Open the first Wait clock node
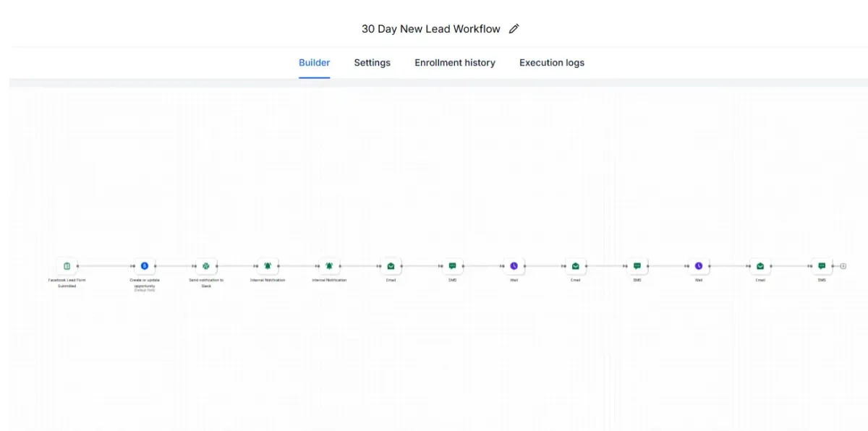The height and width of the screenshot is (431, 868). point(514,266)
